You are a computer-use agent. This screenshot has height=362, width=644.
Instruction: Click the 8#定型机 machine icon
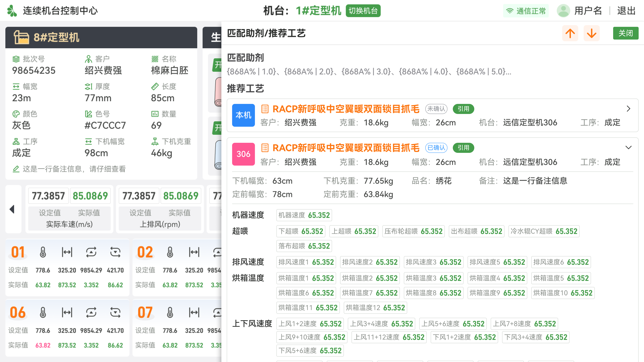21,37
